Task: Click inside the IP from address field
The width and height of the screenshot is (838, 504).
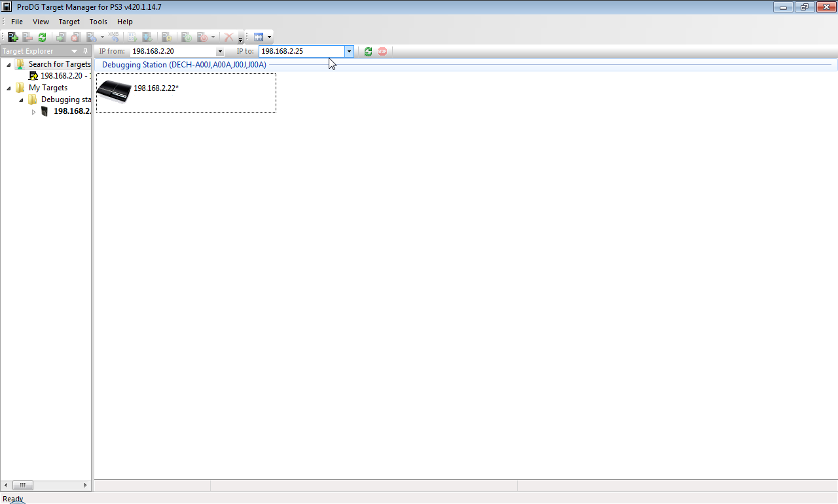Action: (173, 51)
